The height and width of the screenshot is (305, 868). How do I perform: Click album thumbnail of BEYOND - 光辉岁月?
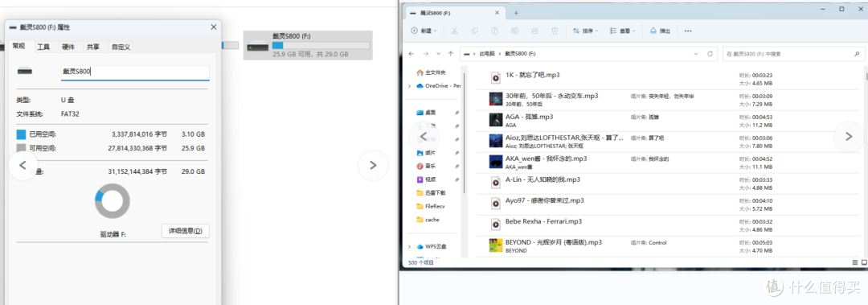[496, 245]
